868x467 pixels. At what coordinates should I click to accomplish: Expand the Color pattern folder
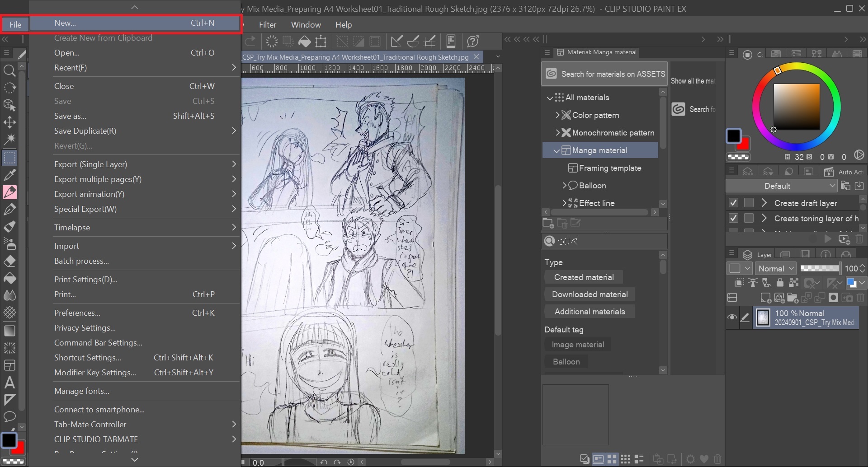(558, 115)
